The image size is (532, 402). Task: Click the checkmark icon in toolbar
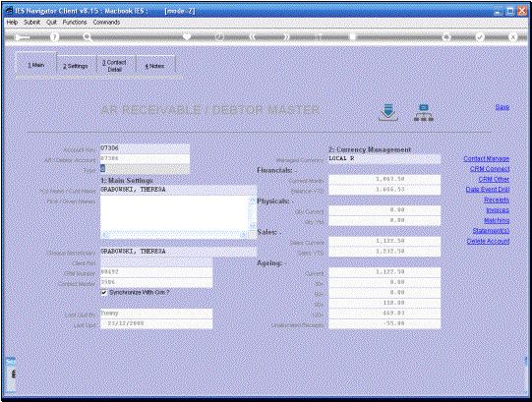coord(480,37)
